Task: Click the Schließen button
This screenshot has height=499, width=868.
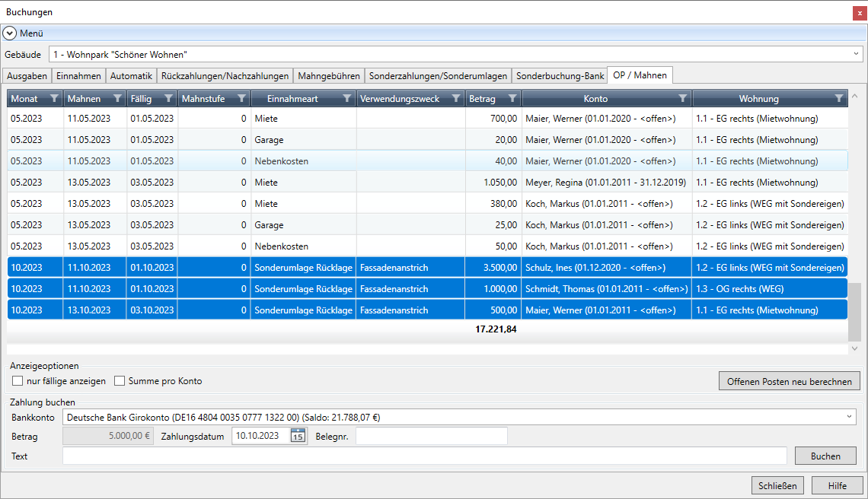Action: [x=777, y=486]
